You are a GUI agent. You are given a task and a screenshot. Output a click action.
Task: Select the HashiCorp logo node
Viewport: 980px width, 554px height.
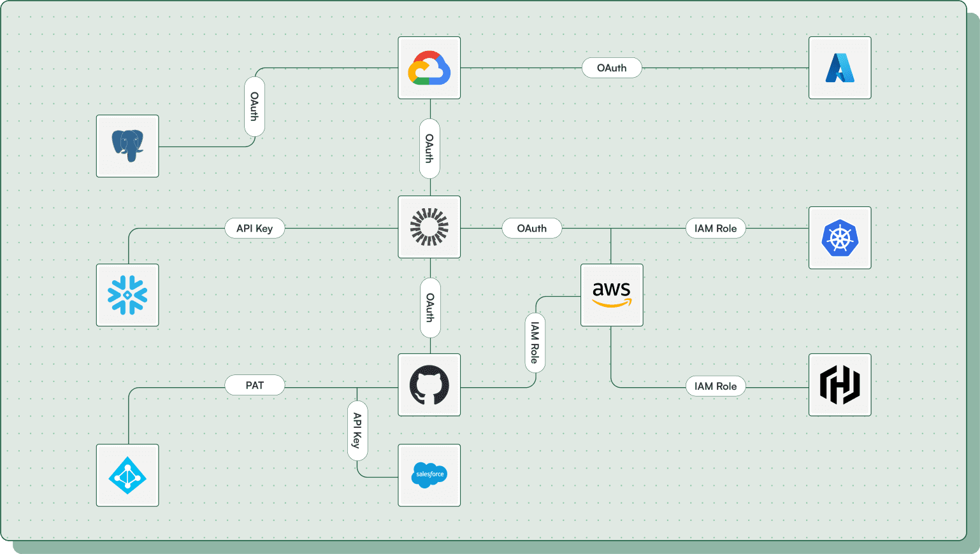coord(840,385)
